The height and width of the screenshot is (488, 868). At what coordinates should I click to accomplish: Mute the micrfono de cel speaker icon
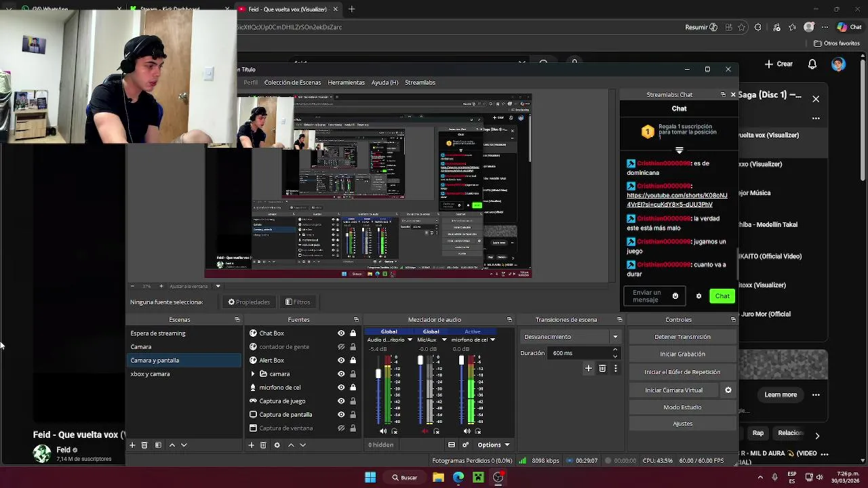click(467, 431)
